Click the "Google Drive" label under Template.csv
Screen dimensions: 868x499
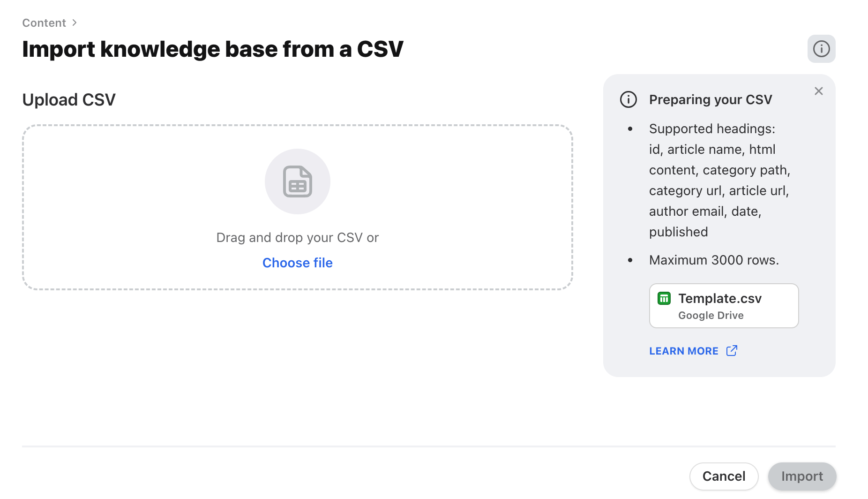(x=711, y=315)
